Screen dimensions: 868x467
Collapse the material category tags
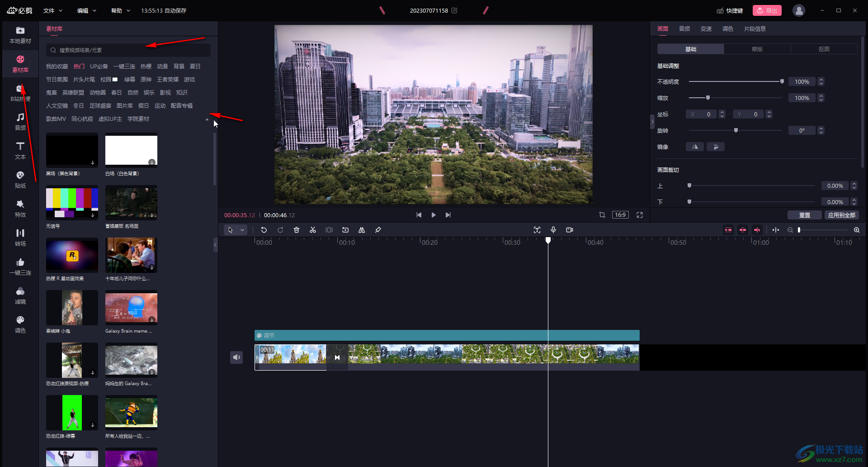click(207, 119)
